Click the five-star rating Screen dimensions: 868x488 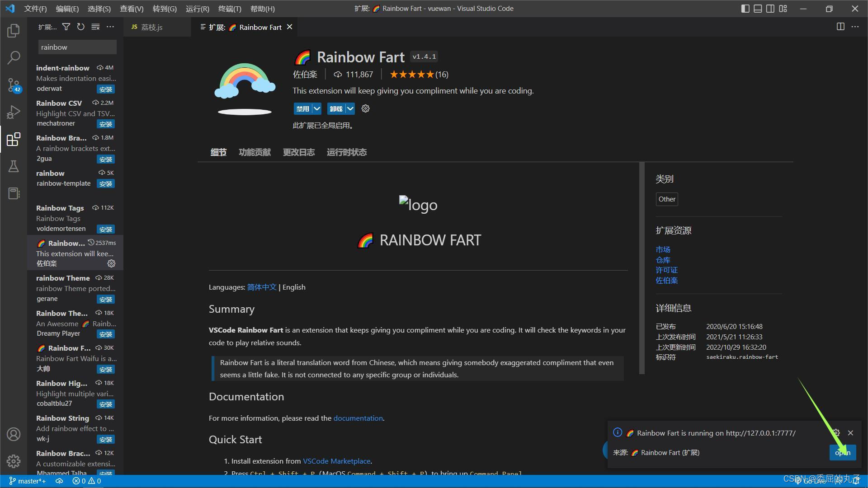point(411,75)
